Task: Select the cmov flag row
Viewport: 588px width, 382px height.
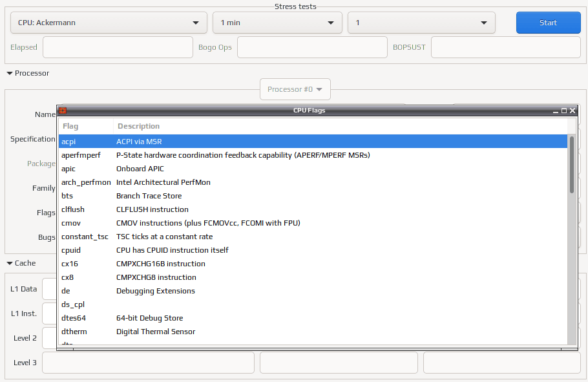Action: [x=313, y=223]
